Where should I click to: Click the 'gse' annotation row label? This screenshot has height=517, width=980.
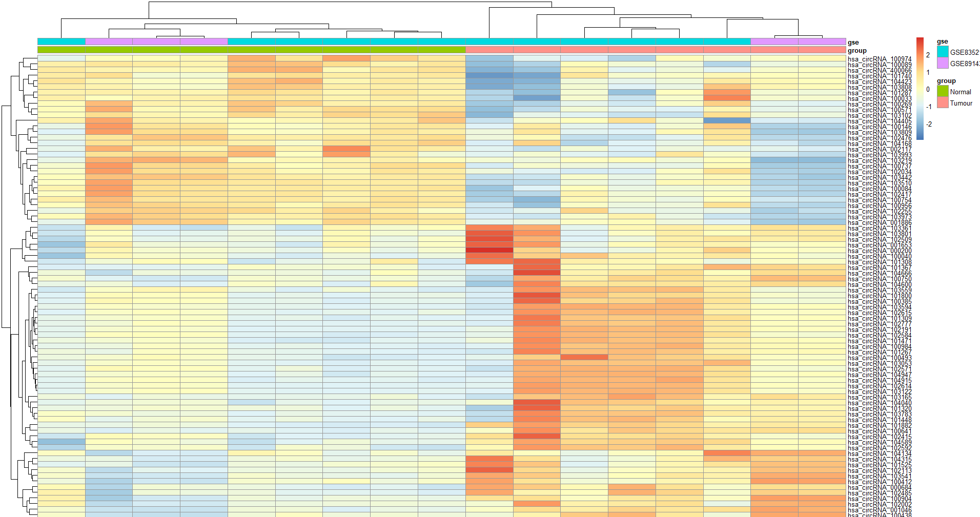click(x=853, y=43)
